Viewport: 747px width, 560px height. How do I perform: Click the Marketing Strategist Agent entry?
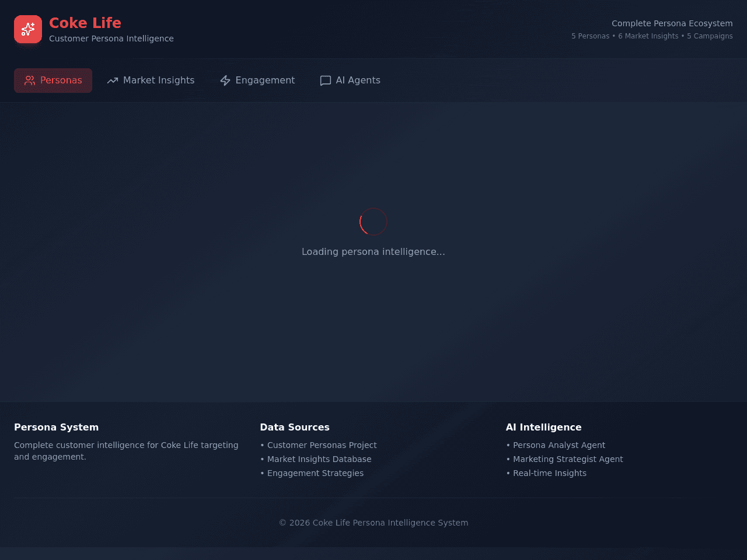point(564,459)
